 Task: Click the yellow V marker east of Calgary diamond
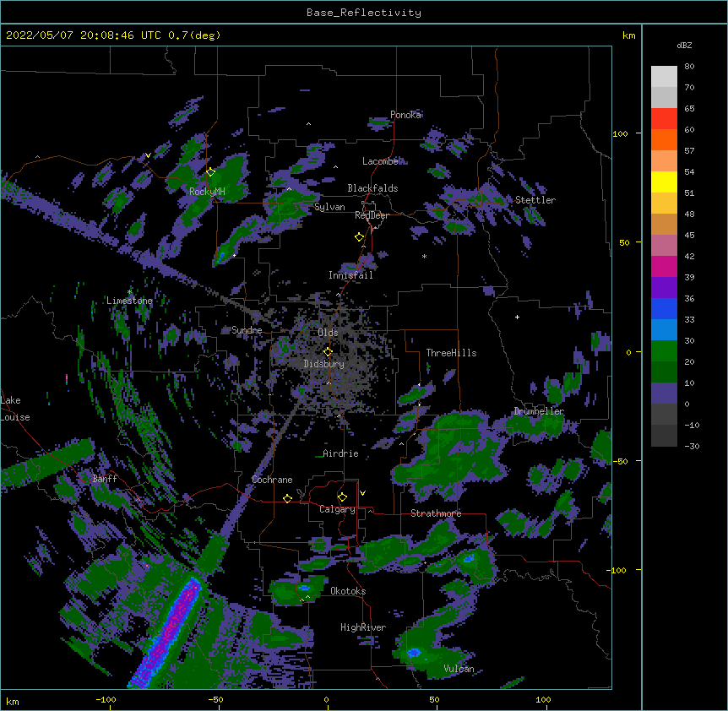point(362,493)
